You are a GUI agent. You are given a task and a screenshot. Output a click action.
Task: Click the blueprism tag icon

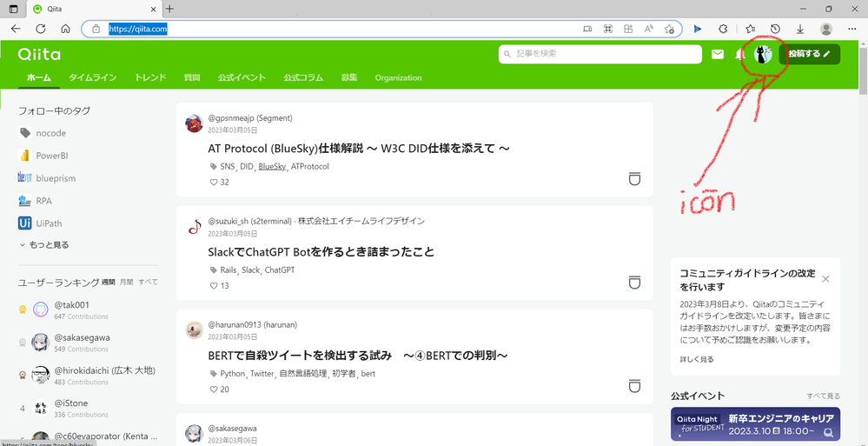pos(24,178)
